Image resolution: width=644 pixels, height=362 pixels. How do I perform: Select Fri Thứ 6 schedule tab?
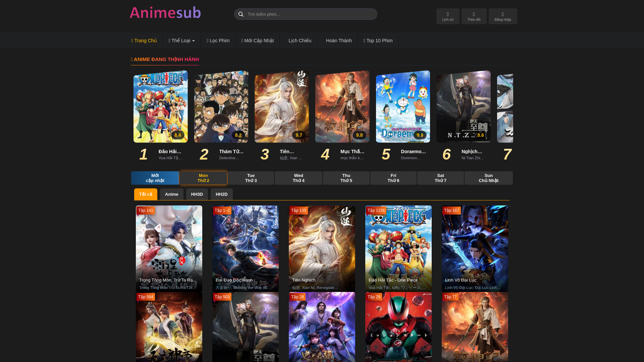tap(393, 178)
